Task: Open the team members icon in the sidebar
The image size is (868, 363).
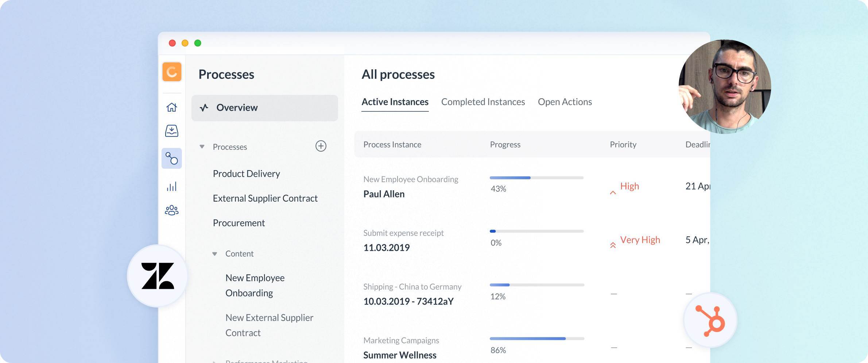Action: coord(172,210)
